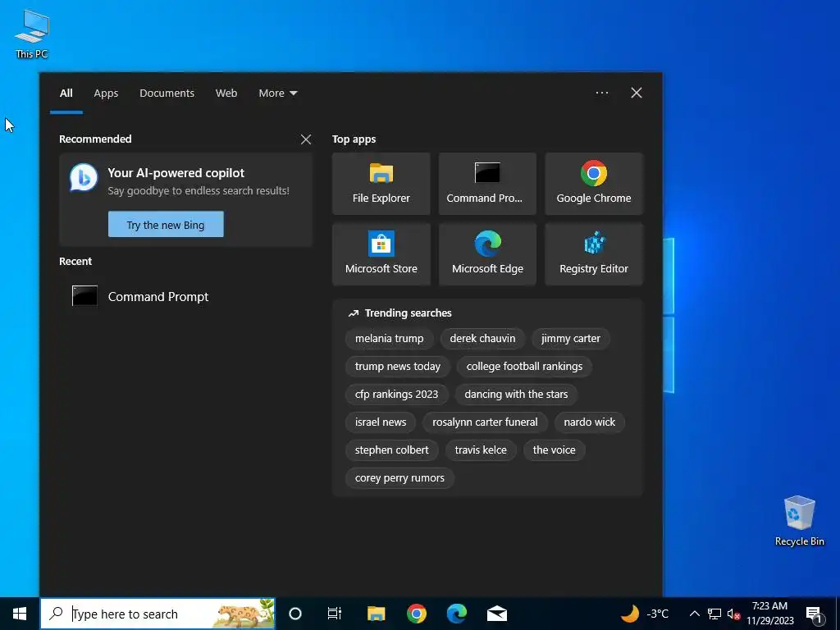Search trending 'jimmy carter'
840x630 pixels.
point(571,339)
